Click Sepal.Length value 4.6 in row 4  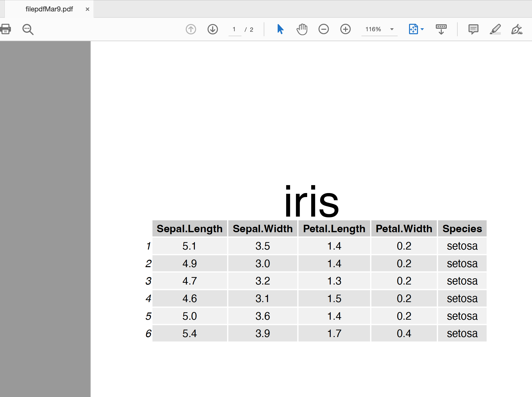(190, 299)
